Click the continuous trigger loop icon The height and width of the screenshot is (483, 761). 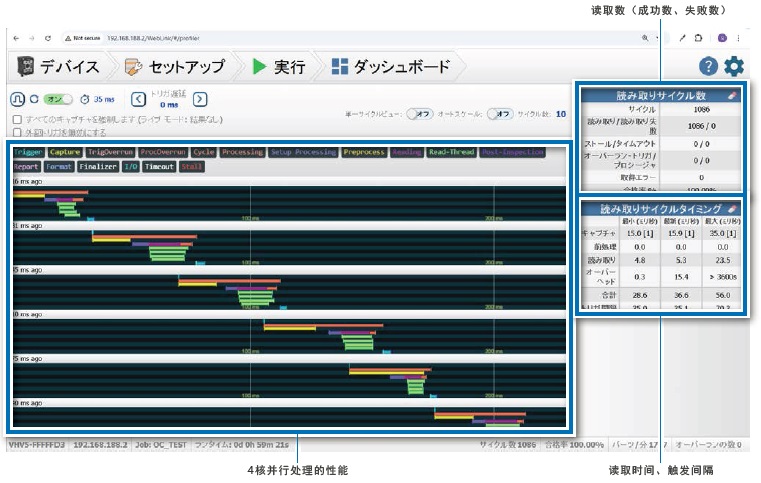[x=34, y=99]
